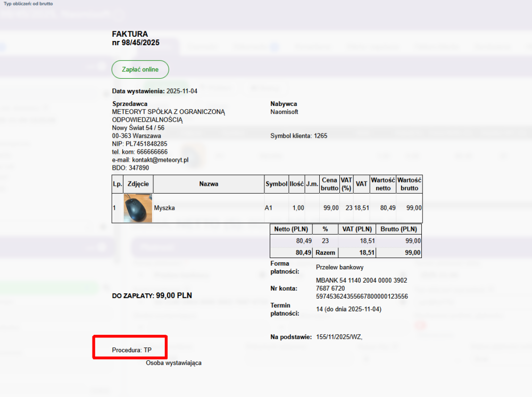Open the source document 155/11/2025/WZ
532x397 pixels.
pyautogui.click(x=339, y=337)
